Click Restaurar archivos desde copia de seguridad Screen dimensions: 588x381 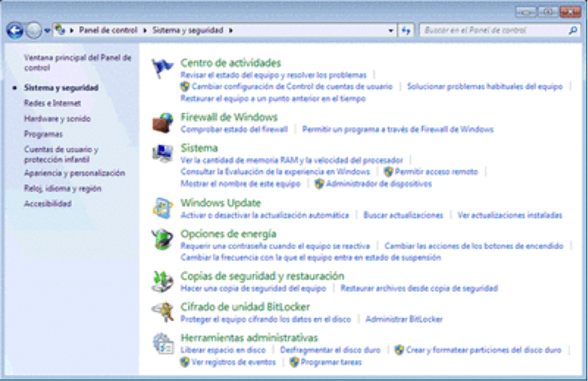tap(419, 288)
